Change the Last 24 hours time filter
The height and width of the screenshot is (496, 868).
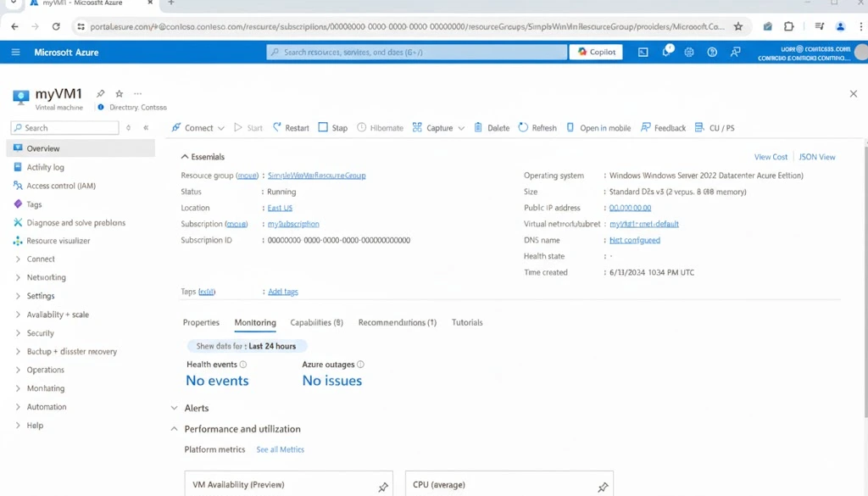pyautogui.click(x=247, y=346)
